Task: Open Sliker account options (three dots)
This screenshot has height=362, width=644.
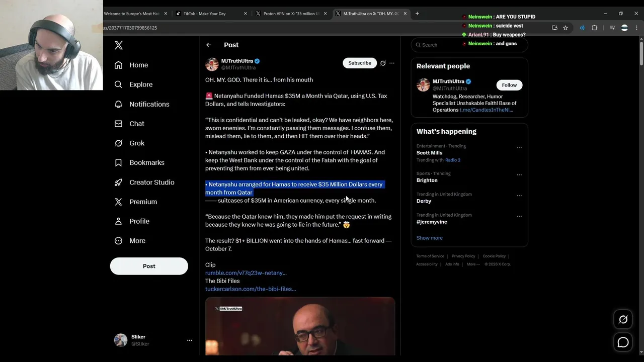Action: 190,340
